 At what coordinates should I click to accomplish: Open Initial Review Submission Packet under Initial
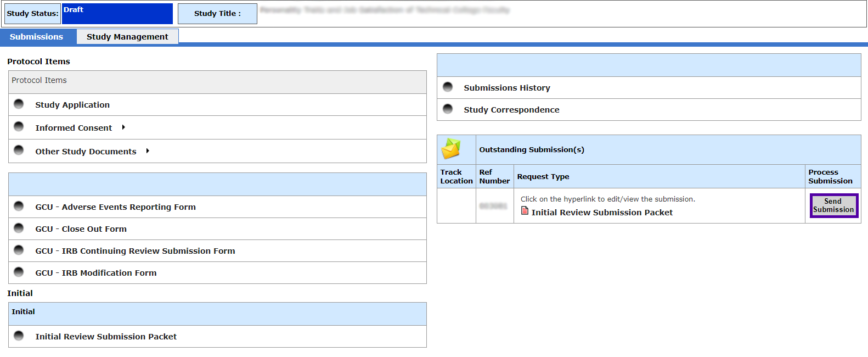click(x=106, y=337)
